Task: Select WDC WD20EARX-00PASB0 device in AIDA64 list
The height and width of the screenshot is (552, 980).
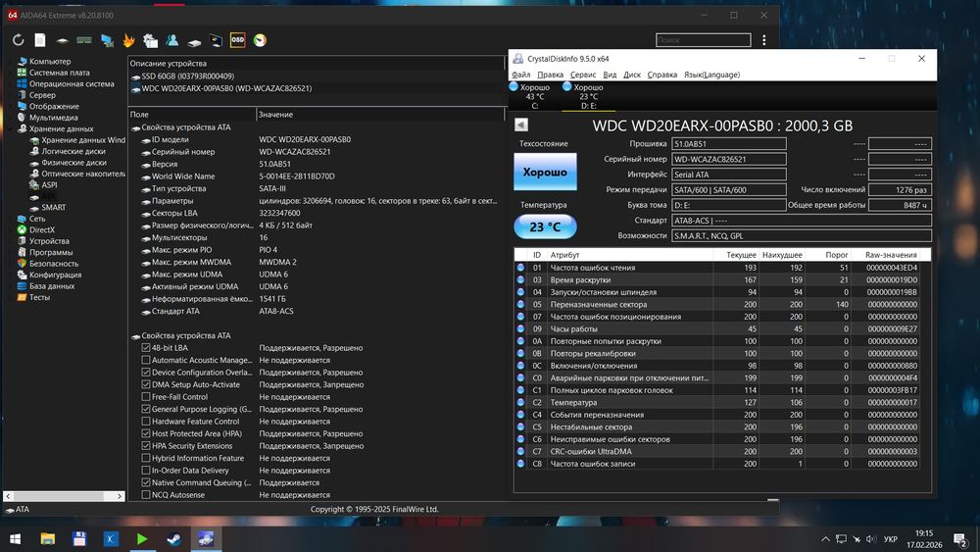Action: coord(226,89)
